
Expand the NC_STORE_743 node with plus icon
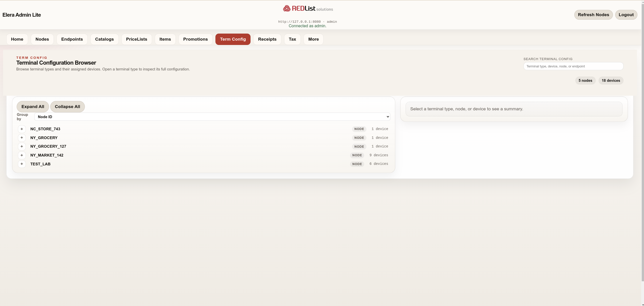tap(22, 129)
